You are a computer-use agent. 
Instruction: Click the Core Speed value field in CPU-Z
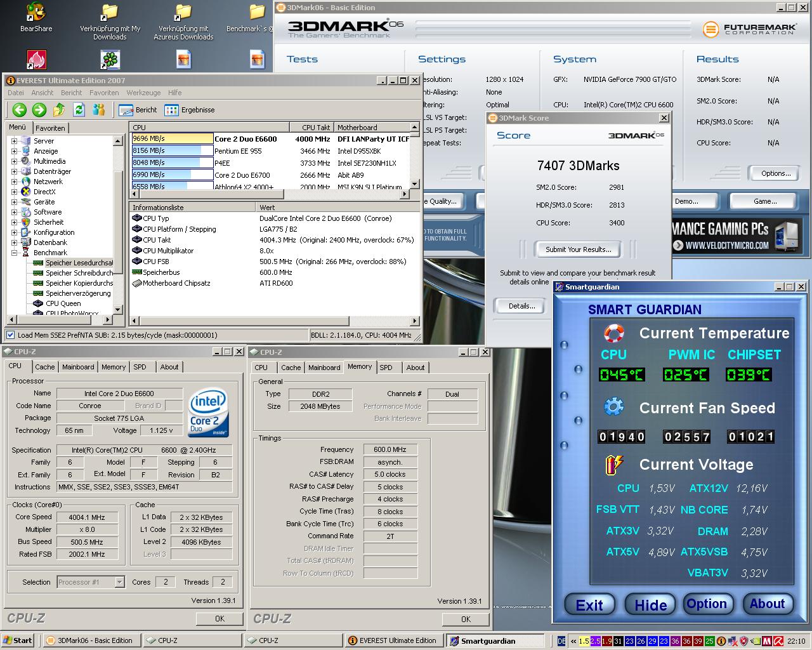88,517
